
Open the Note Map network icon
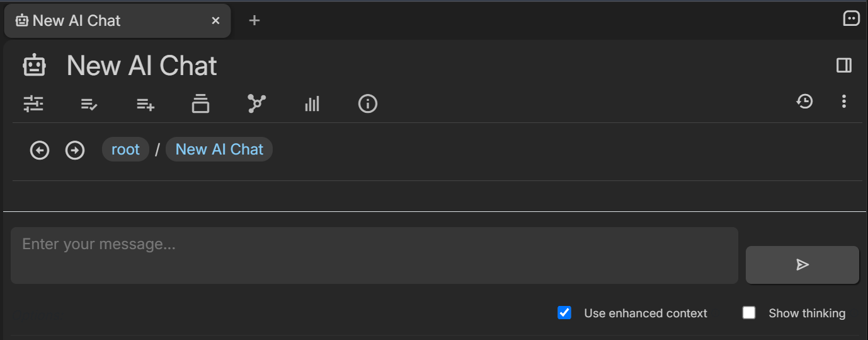[x=256, y=103]
